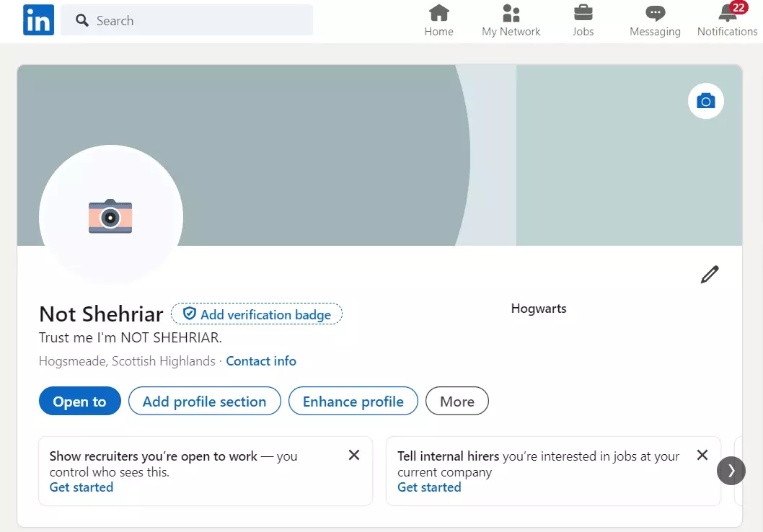Open Messaging
763x532 pixels.
point(655,21)
